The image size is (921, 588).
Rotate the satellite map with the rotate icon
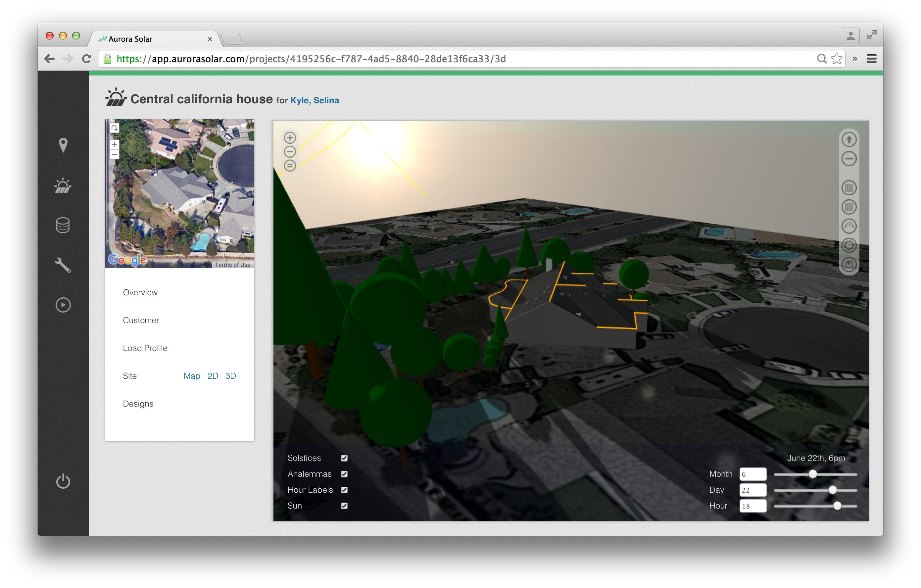click(114, 128)
